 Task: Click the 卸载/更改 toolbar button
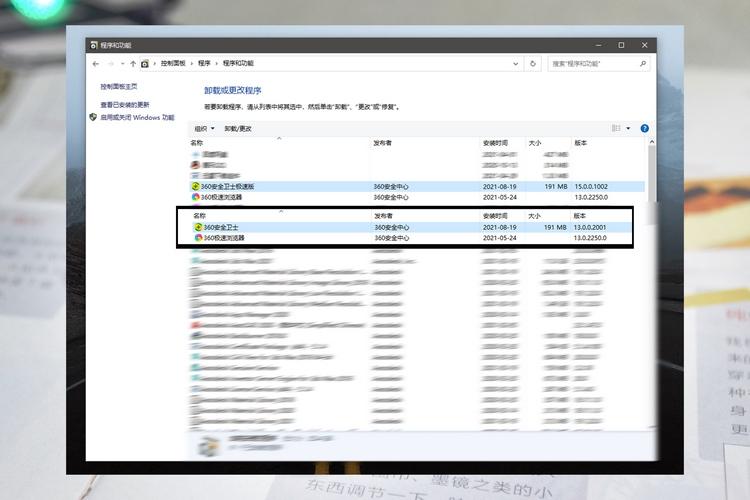point(238,129)
